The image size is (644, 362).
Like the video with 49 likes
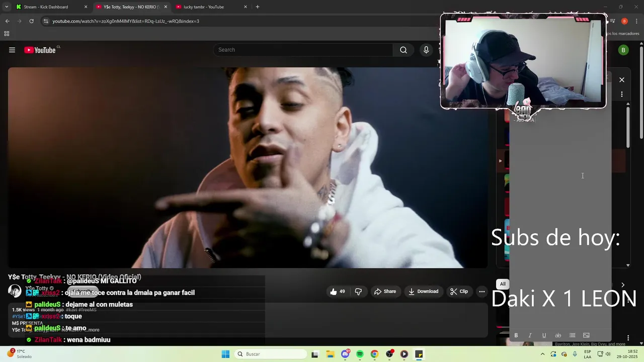[338, 291]
